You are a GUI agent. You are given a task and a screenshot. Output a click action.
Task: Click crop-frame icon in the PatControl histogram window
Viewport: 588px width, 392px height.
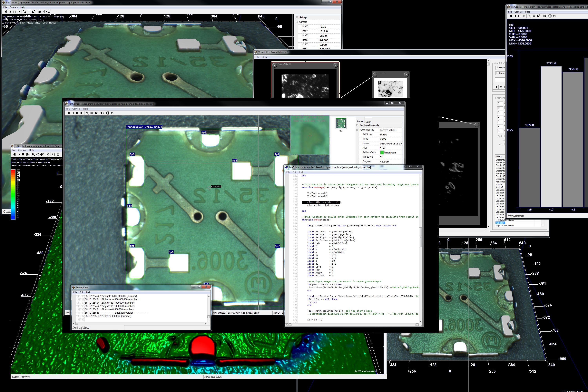pyautogui.click(x=554, y=16)
